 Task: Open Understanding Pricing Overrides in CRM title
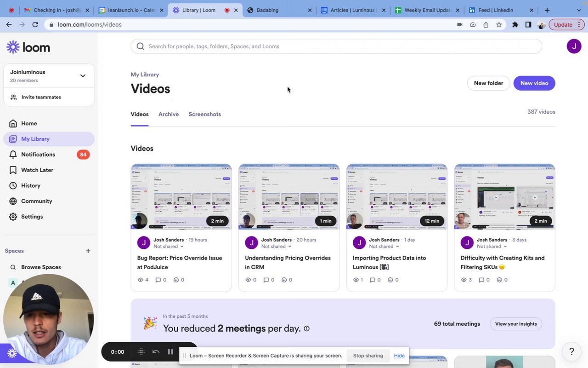[288, 262]
